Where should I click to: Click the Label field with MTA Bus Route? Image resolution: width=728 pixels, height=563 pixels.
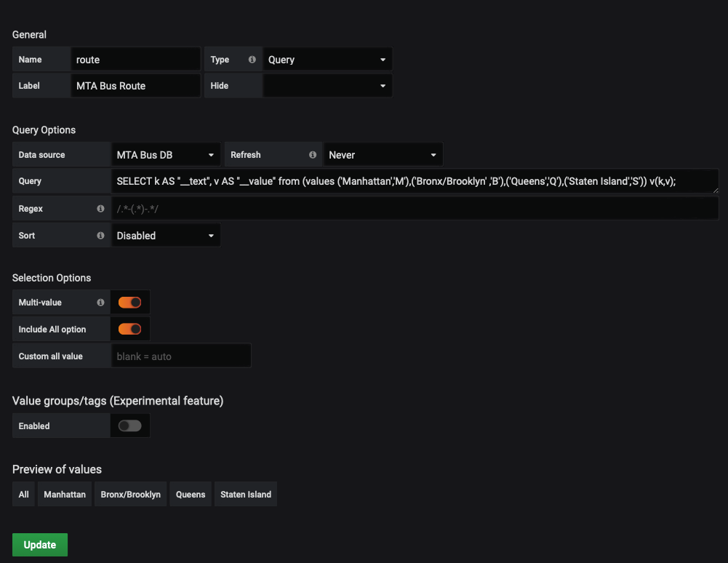pyautogui.click(x=136, y=86)
